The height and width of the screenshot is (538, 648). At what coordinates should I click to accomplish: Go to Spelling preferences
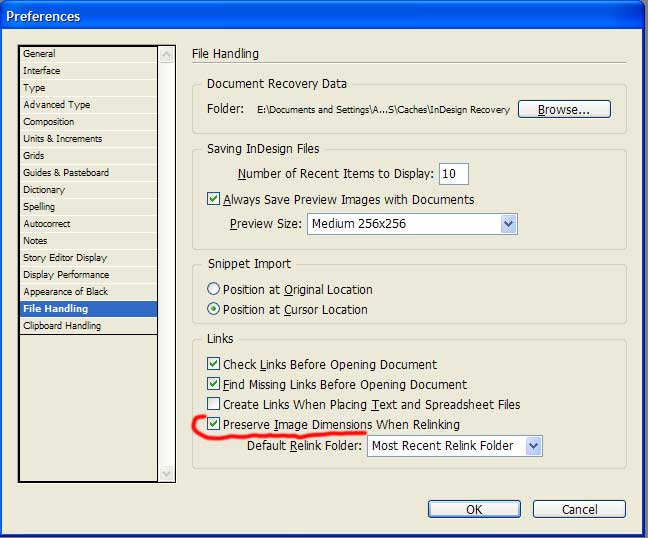pyautogui.click(x=88, y=206)
